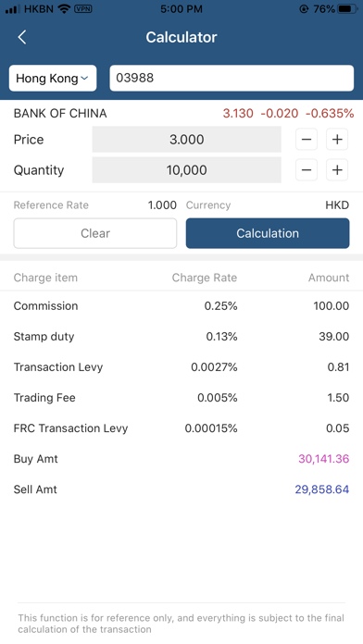This screenshot has width=363, height=644.
Task: Open the Hong Kong market dropdown
Action: [53, 78]
